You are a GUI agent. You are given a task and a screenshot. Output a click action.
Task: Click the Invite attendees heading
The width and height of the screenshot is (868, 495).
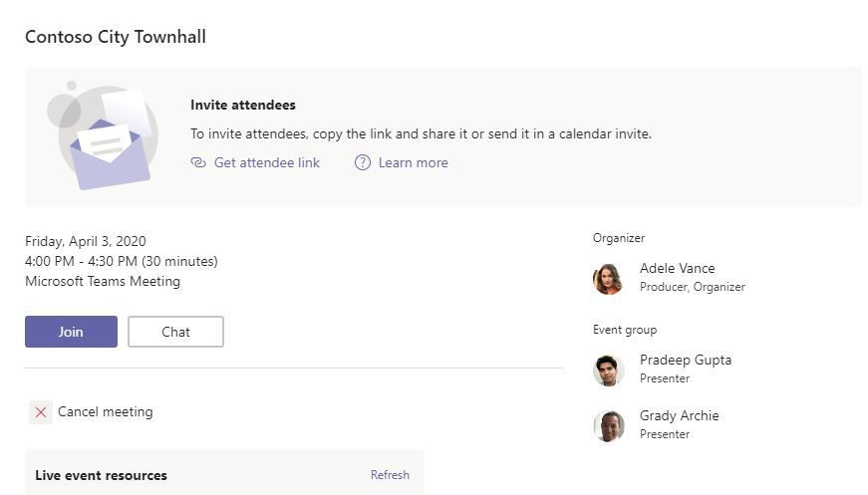[242, 105]
